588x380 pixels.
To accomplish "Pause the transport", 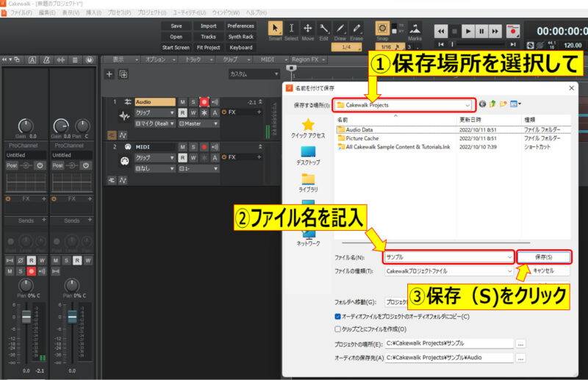I will point(481,32).
